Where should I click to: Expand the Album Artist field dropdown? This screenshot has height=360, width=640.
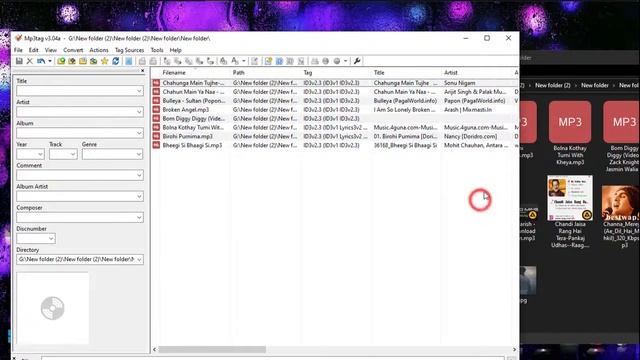pos(139,196)
